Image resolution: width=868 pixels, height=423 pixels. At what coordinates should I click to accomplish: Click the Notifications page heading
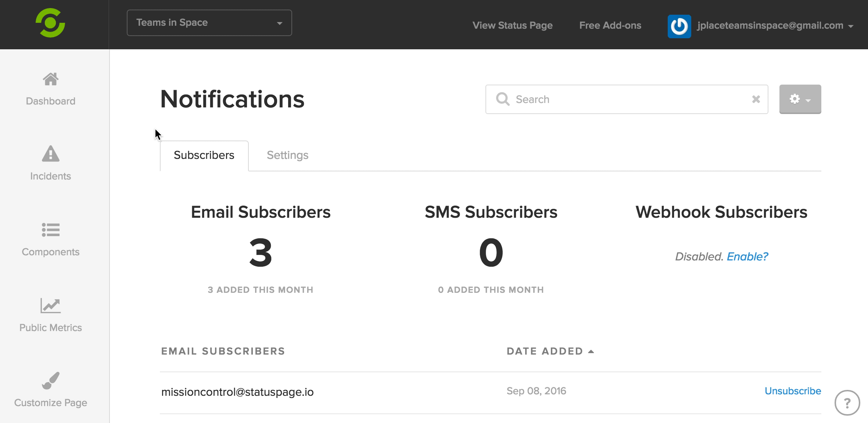232,99
